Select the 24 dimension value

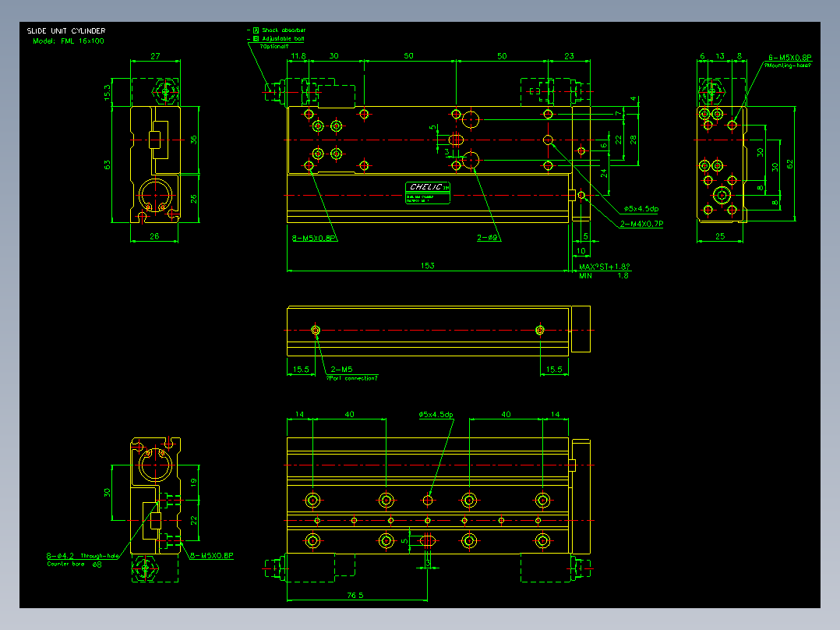click(x=604, y=173)
